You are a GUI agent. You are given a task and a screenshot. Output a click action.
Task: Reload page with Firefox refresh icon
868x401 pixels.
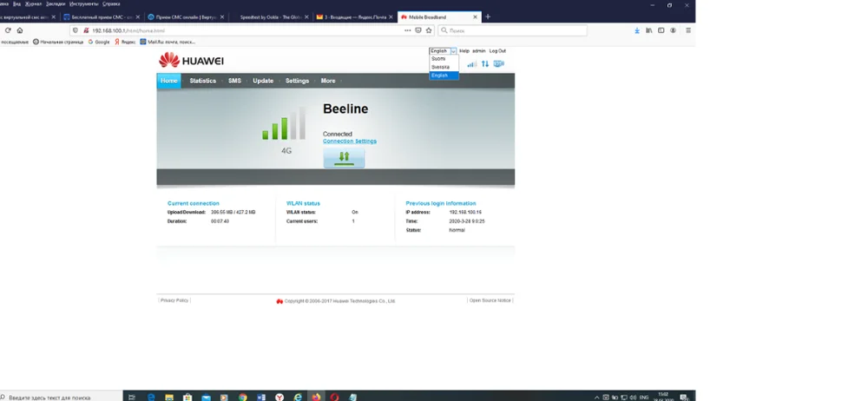[8, 30]
